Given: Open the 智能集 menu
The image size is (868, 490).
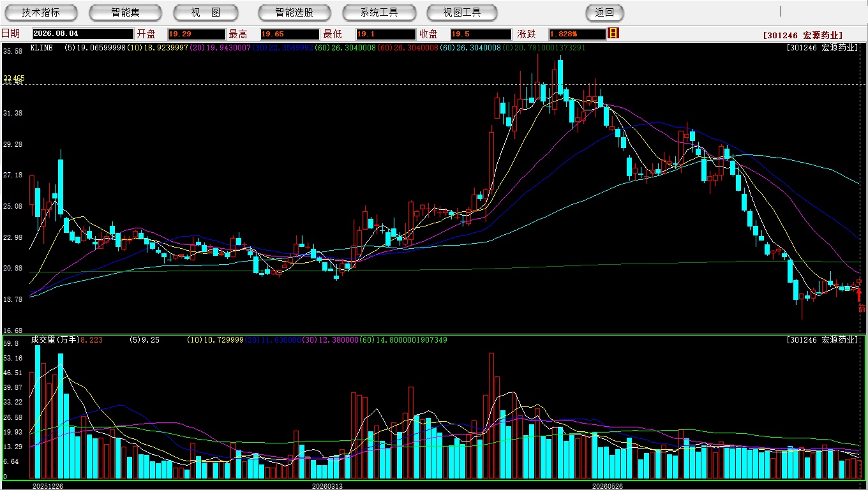Looking at the screenshot, I should pyautogui.click(x=125, y=12).
